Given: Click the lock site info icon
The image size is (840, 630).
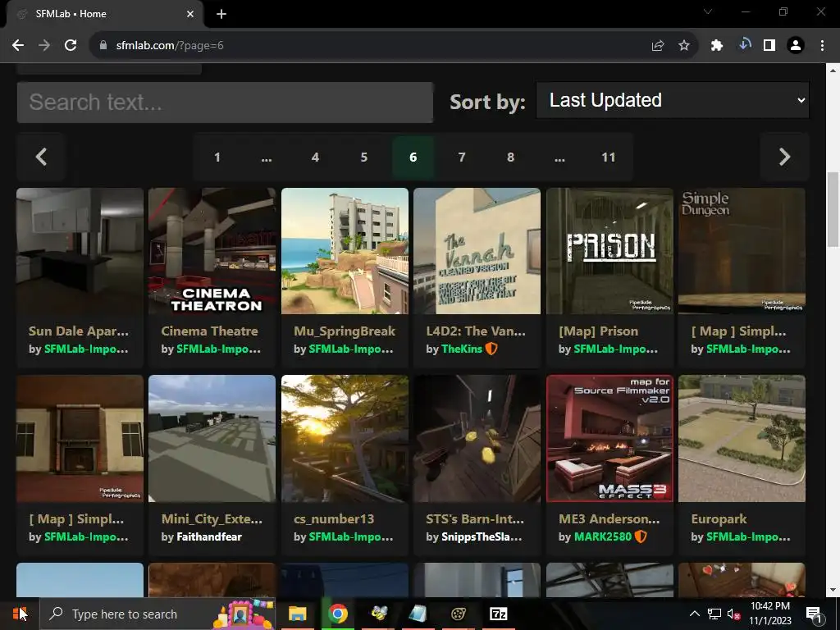Looking at the screenshot, I should [103, 46].
